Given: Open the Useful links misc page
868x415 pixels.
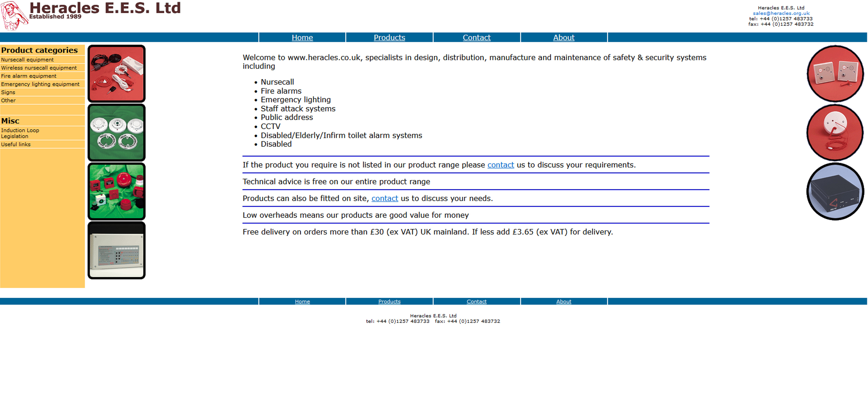Looking at the screenshot, I should [x=15, y=144].
